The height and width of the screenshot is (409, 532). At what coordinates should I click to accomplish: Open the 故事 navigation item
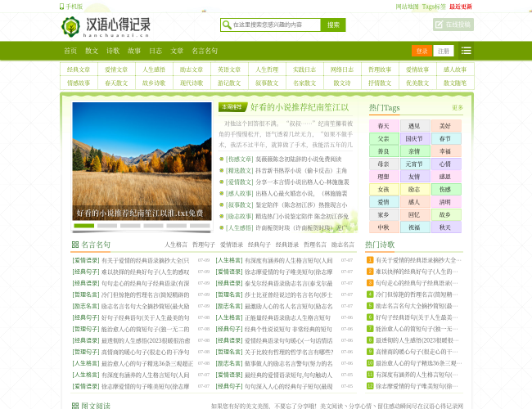coord(134,51)
